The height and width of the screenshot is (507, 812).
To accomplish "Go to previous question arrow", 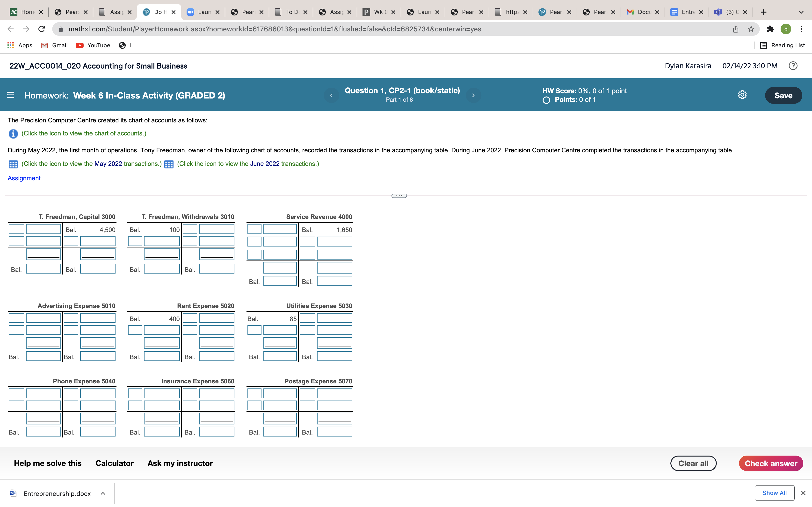I will pyautogui.click(x=331, y=95).
